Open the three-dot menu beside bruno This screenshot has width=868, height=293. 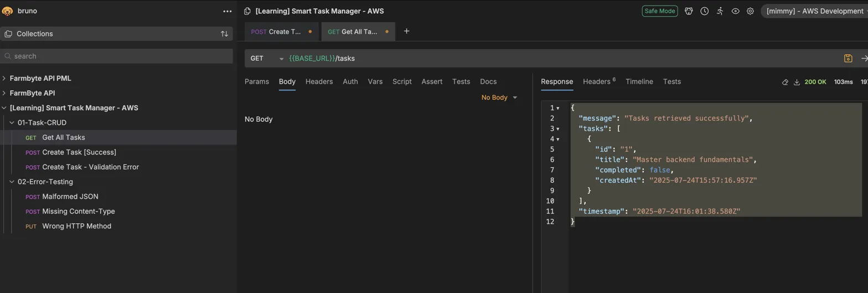click(228, 11)
